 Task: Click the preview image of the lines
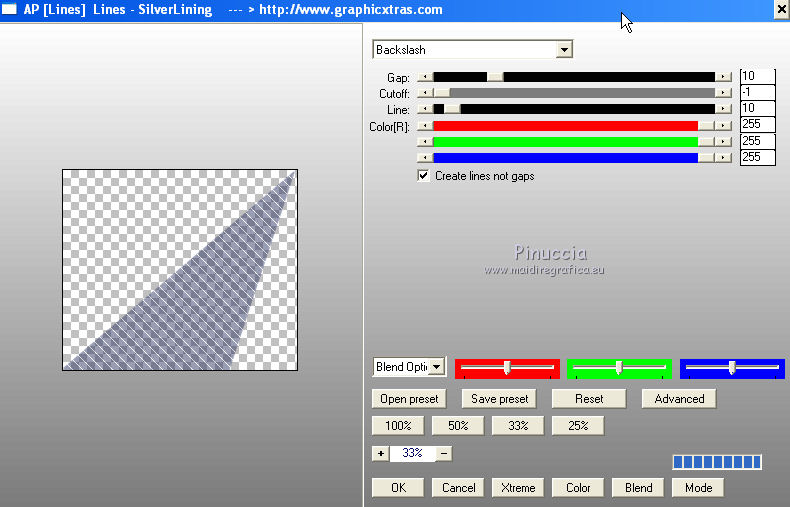[180, 270]
